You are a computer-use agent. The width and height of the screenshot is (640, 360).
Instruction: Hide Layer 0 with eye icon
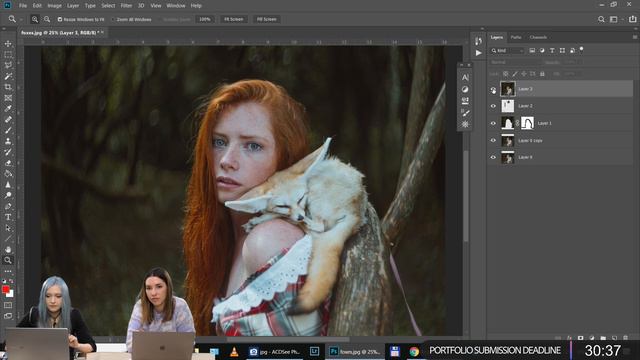(493, 157)
